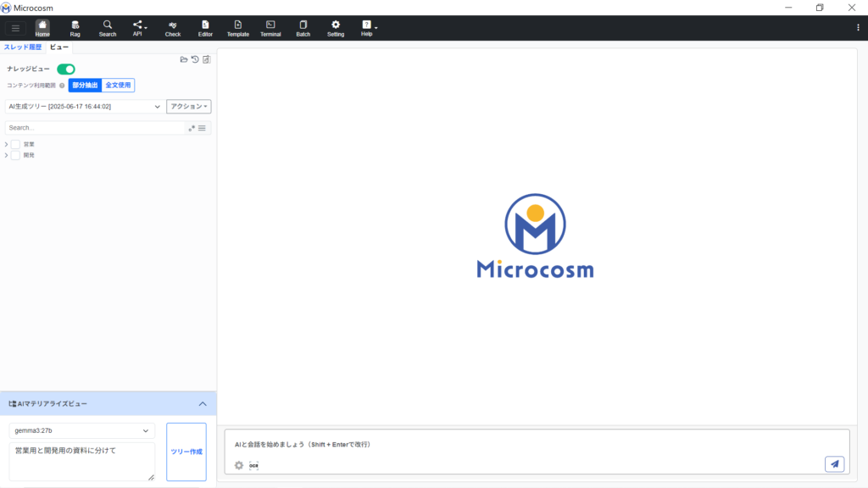Screen dimensions: 868x488
Task: Open the API toolbar item
Action: [138, 28]
